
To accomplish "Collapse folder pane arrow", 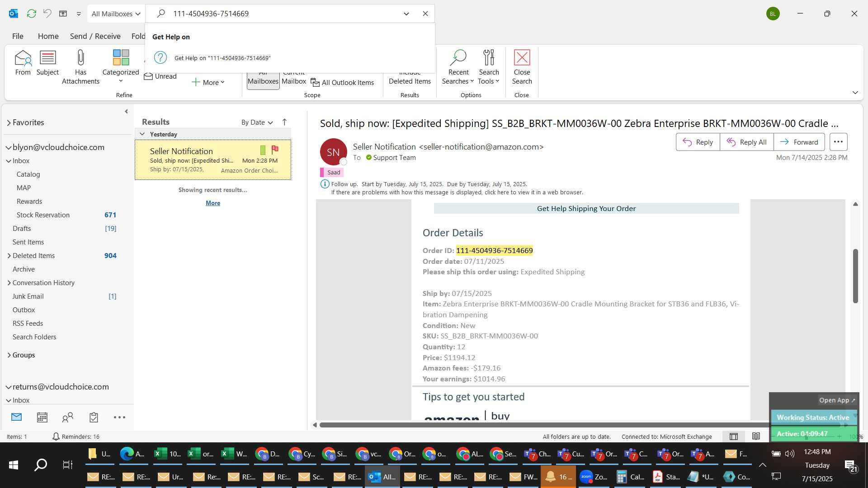I will pyautogui.click(x=126, y=111).
